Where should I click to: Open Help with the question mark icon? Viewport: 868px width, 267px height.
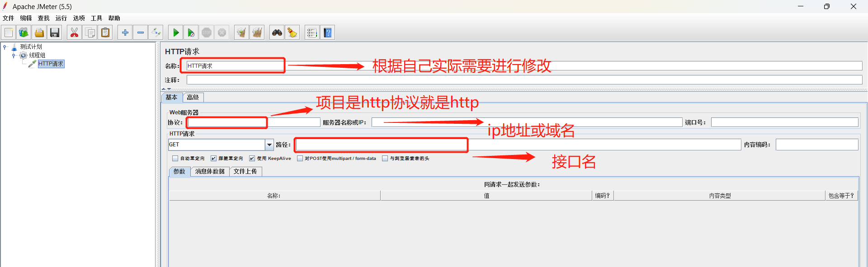coord(328,33)
